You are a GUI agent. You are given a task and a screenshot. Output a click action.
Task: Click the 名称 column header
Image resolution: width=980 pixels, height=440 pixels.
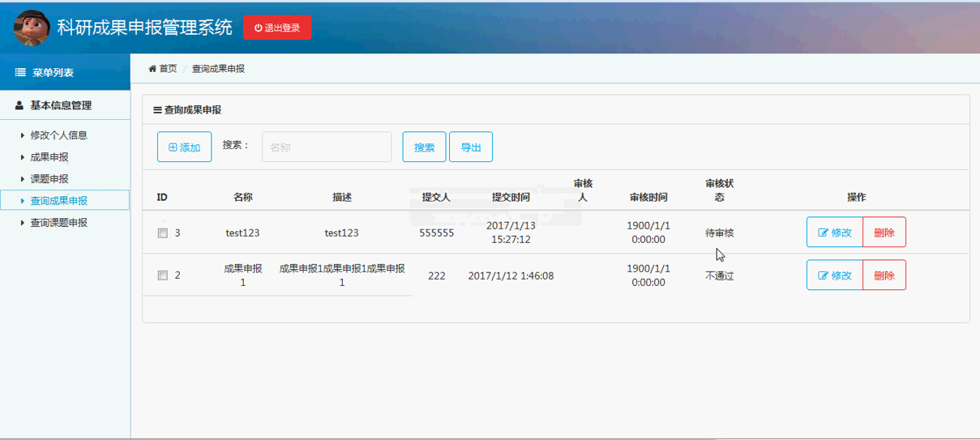coord(243,198)
